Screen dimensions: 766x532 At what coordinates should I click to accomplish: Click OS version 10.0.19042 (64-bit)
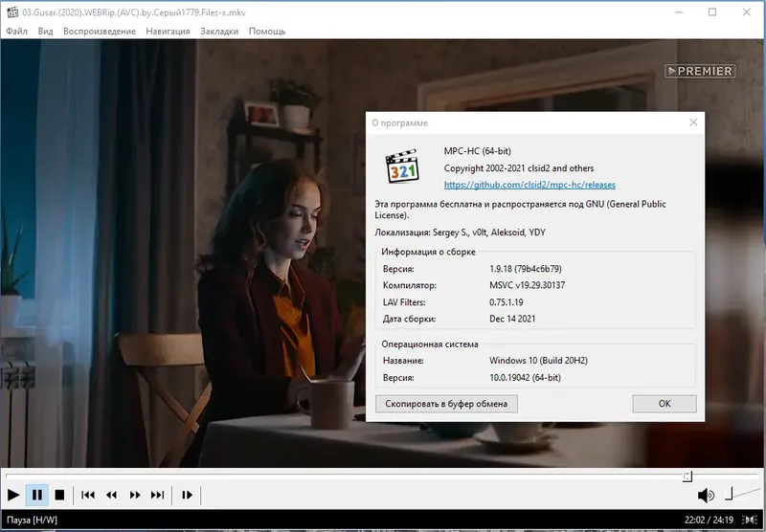coord(525,377)
